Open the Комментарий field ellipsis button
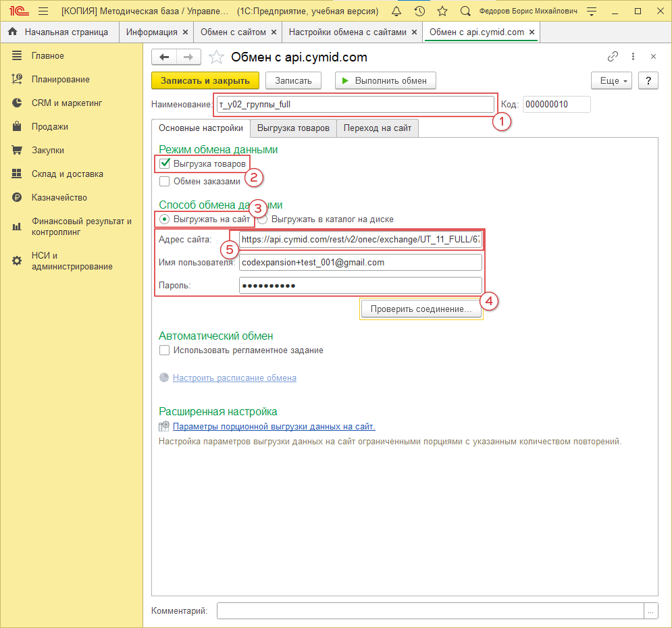The image size is (672, 628). point(651,610)
